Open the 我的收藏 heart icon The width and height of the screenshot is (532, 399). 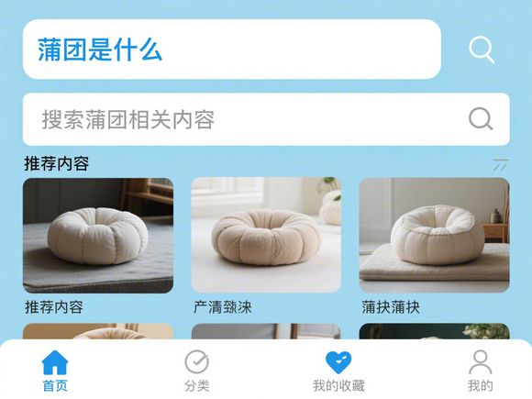[338, 362]
